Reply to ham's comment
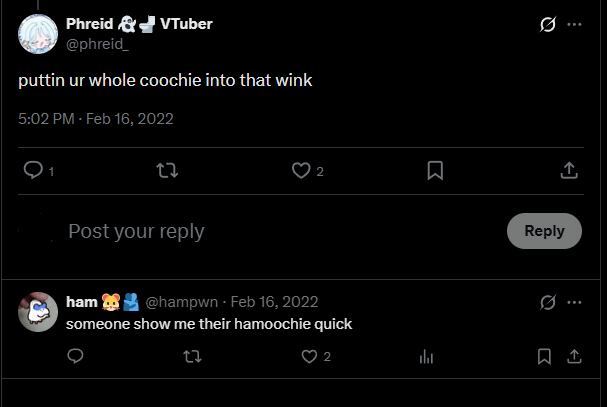 click(x=75, y=356)
